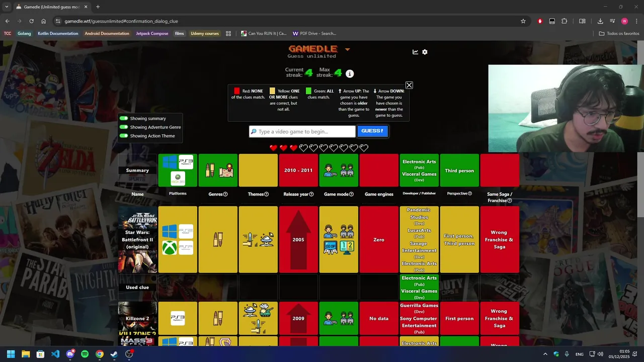Open the Gamedle settings gear
Screen dimensions: 644x362
coord(425,52)
